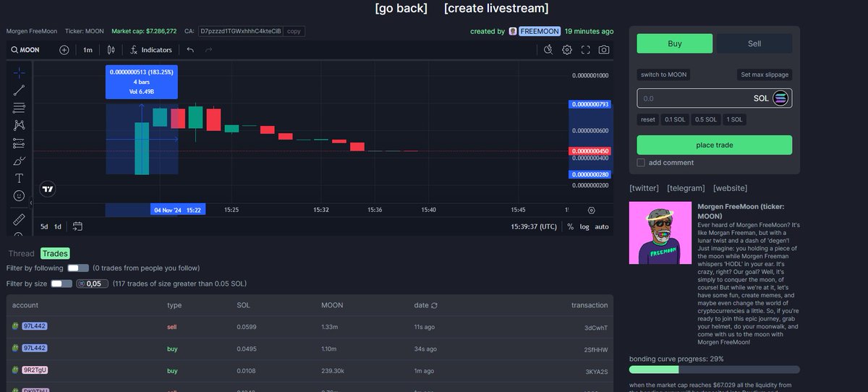The image size is (868, 392).
Task: Enable the add comment checkbox
Action: (x=641, y=163)
